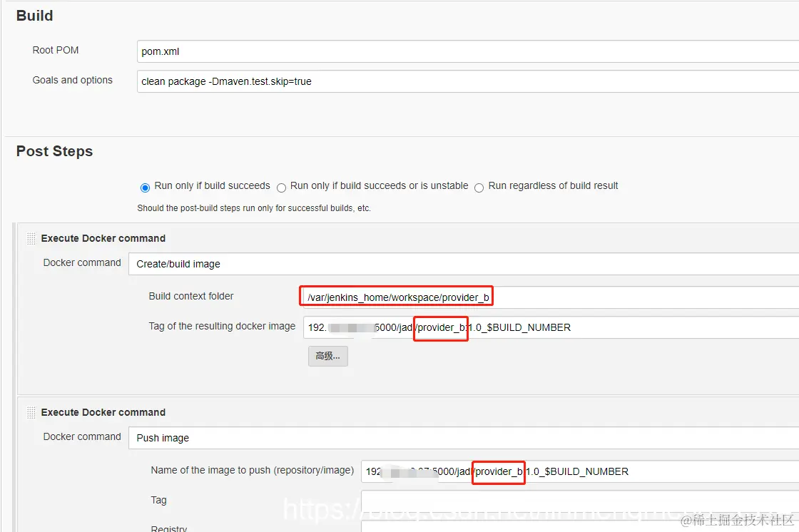799x532 pixels.
Task: Click the 高级... advanced button
Action: click(328, 356)
